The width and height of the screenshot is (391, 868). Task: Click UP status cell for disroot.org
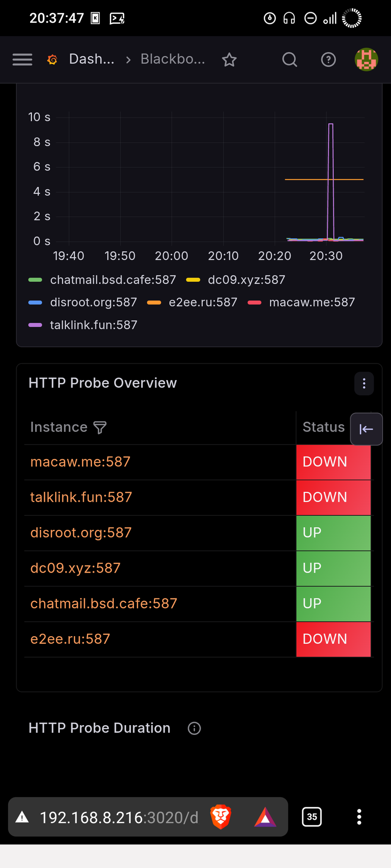pyautogui.click(x=333, y=533)
